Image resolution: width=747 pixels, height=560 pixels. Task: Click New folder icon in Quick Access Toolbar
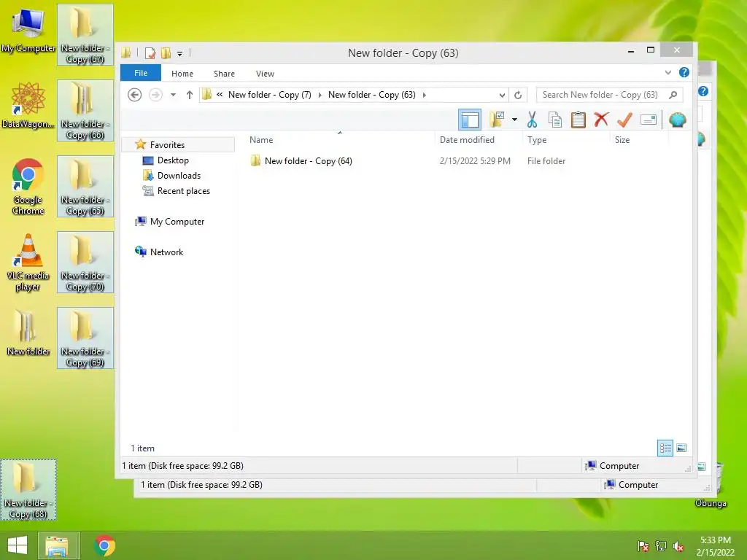(x=166, y=52)
